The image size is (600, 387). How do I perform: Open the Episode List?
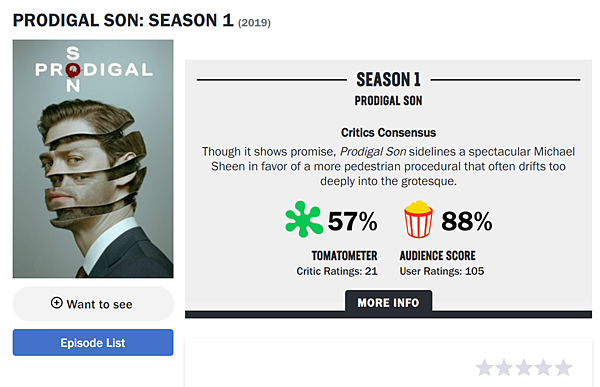click(x=93, y=343)
